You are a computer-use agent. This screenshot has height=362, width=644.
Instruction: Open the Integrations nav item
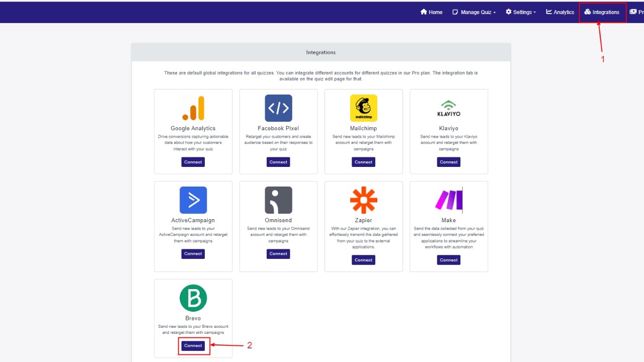[602, 12]
